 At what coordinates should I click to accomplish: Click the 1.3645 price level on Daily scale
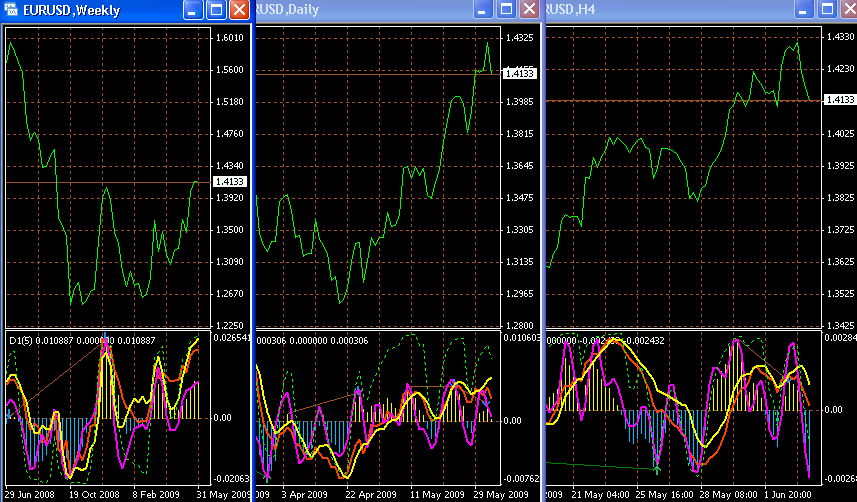click(519, 166)
